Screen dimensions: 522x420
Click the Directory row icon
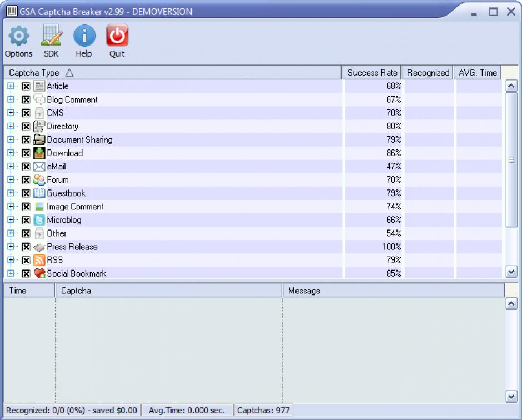(x=39, y=126)
